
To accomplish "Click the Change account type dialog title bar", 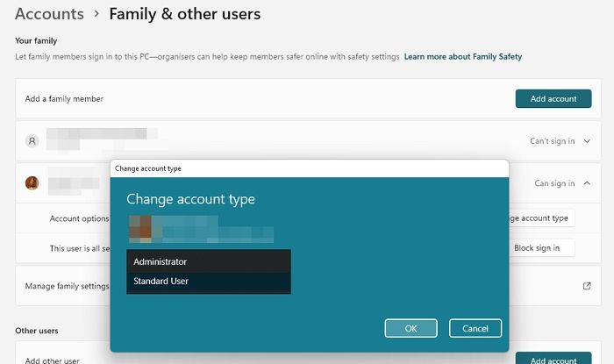I will point(309,168).
